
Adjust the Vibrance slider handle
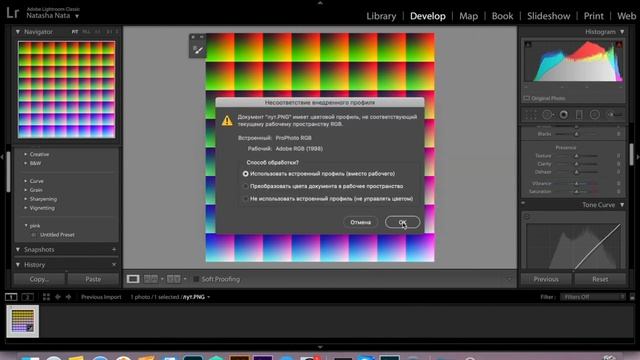[x=576, y=183]
